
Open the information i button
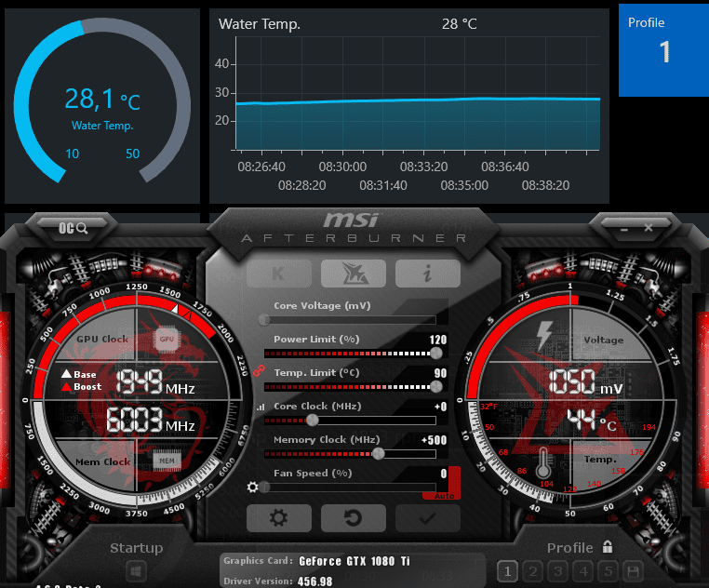pos(428,274)
